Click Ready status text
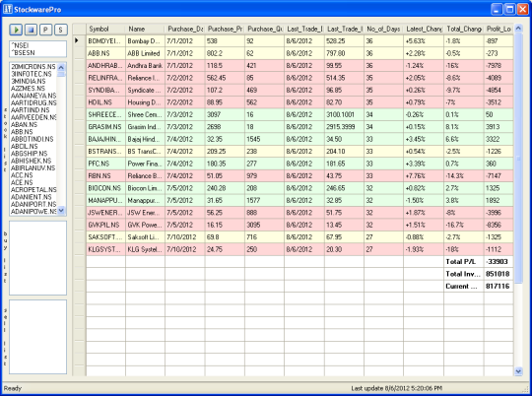 tap(13, 388)
